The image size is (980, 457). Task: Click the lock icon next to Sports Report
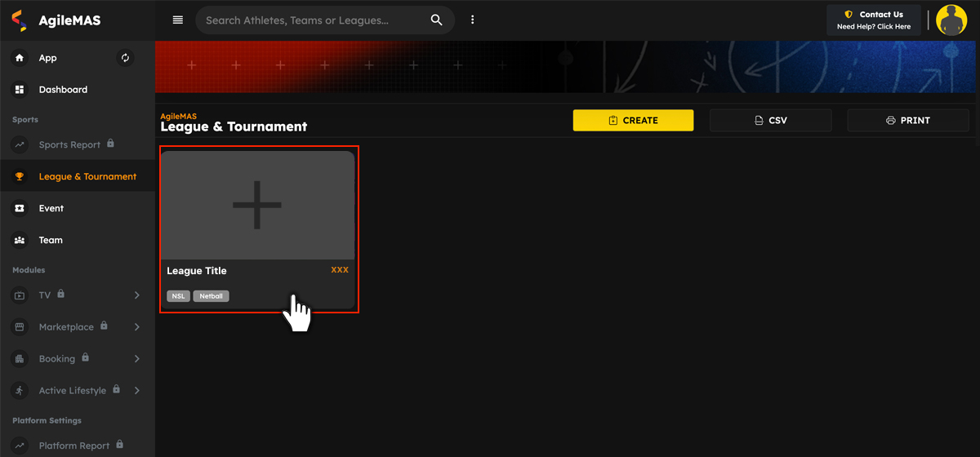click(x=111, y=144)
